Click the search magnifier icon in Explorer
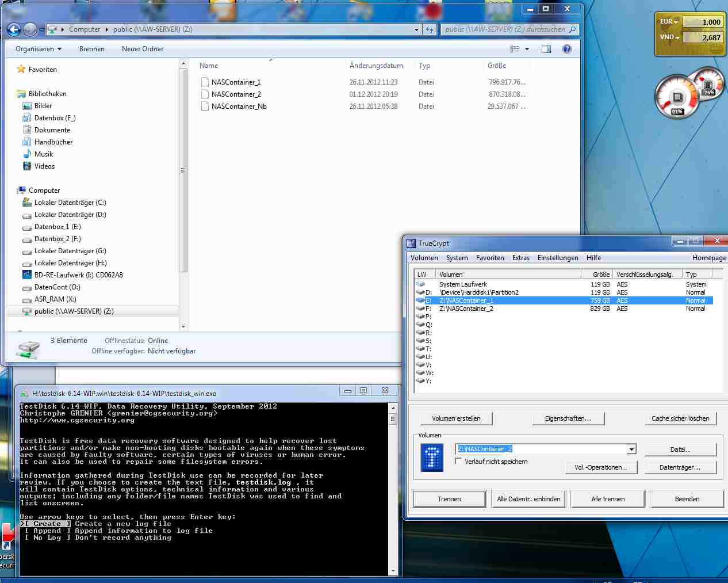728x583 pixels. tap(572, 29)
